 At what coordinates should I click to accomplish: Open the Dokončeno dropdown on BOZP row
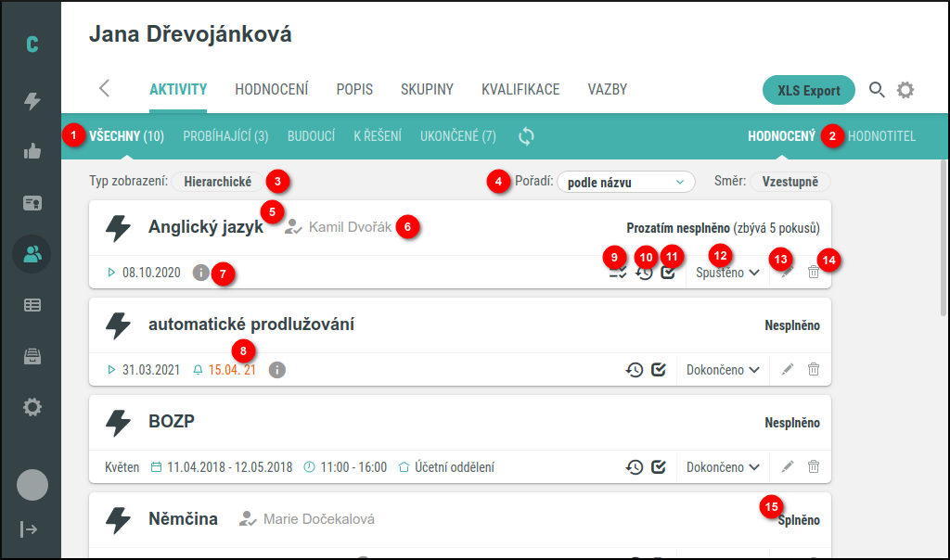(x=723, y=466)
